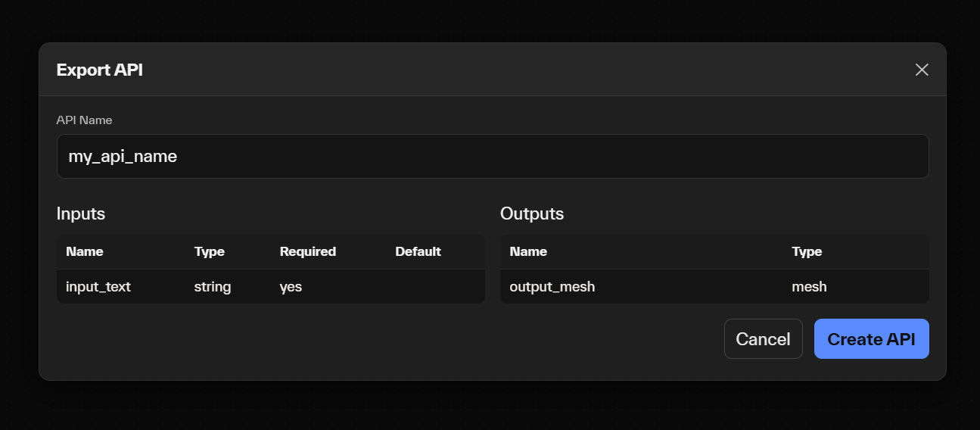The image size is (980, 430).
Task: Click the string type cell
Action: pos(213,287)
